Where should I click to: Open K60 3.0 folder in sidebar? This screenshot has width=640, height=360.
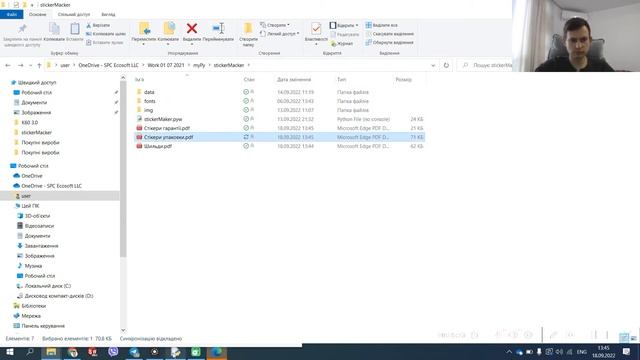[x=29, y=122]
